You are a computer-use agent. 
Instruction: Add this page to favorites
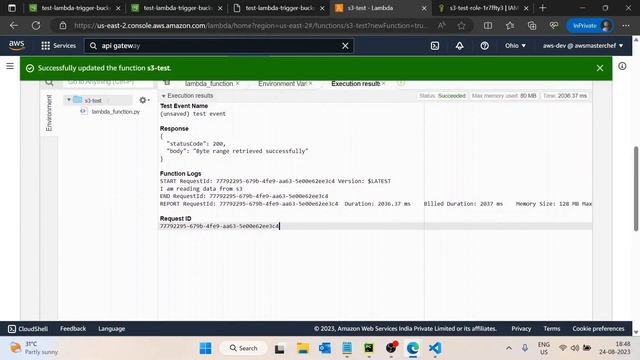click(x=461, y=26)
